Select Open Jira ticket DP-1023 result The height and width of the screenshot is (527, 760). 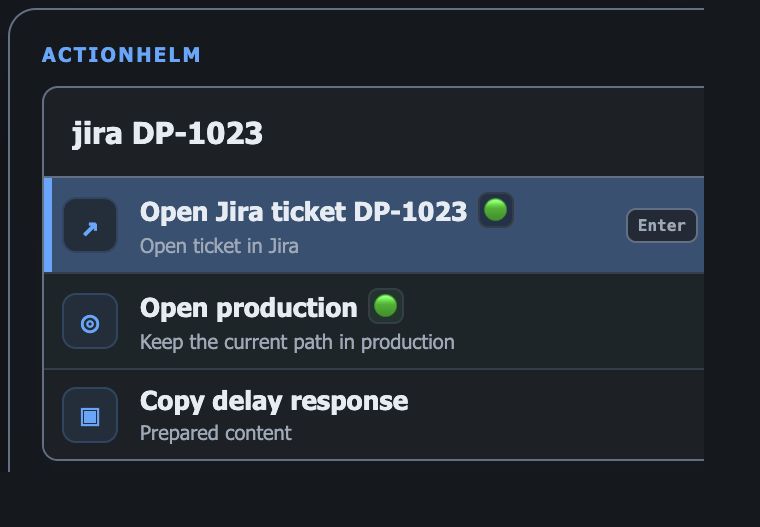374,225
